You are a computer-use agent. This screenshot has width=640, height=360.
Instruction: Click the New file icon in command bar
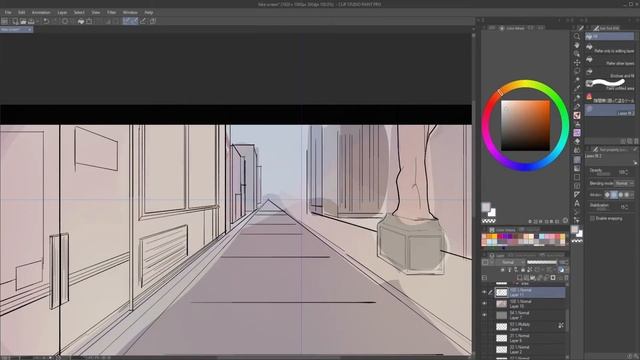[x=15, y=21]
